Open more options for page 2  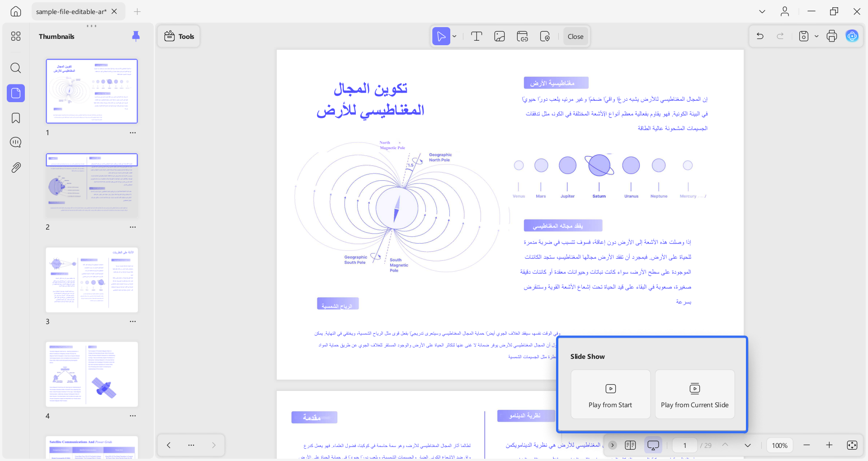tap(133, 227)
